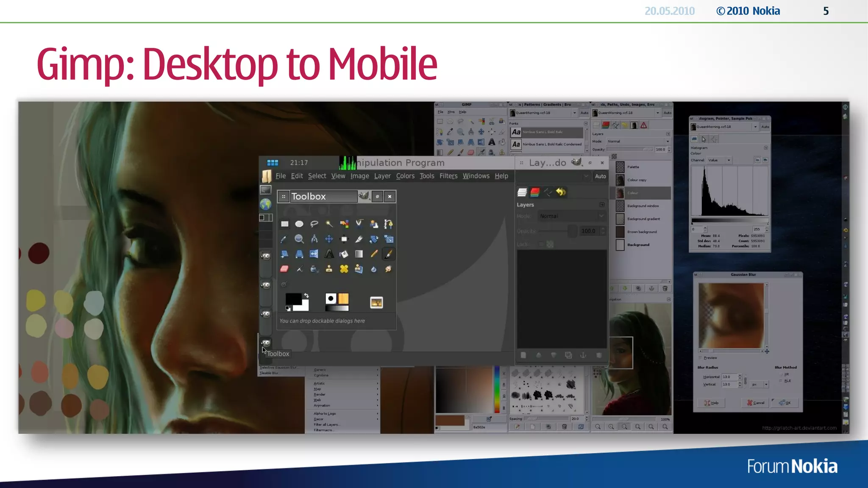Toggle Preview checkbox in Gaussian Blur
The height and width of the screenshot is (488, 868).
(701, 358)
